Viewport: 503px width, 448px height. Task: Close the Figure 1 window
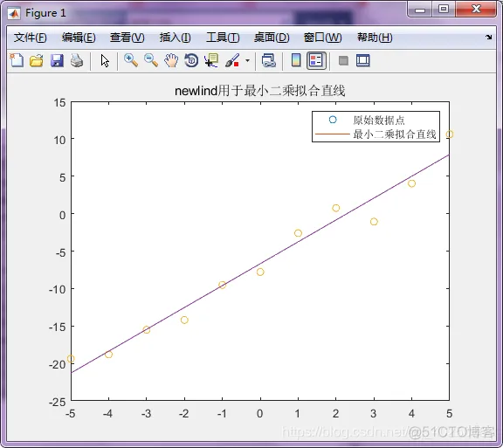[x=476, y=10]
